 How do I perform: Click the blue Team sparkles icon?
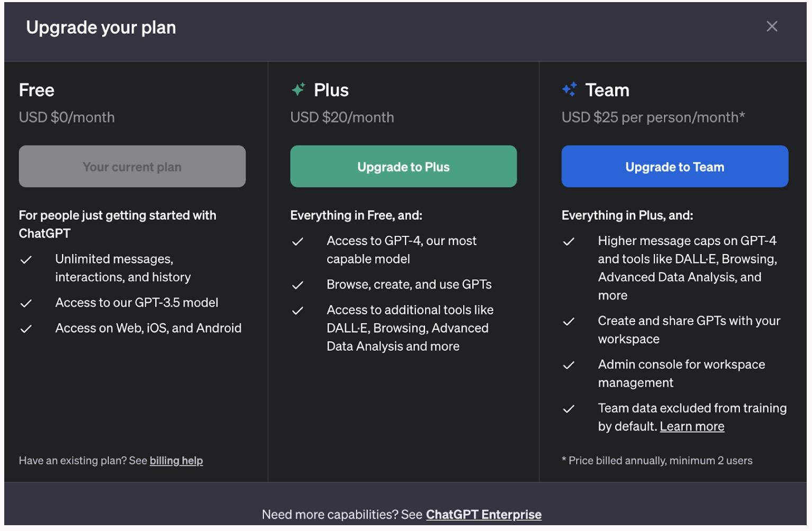(570, 89)
